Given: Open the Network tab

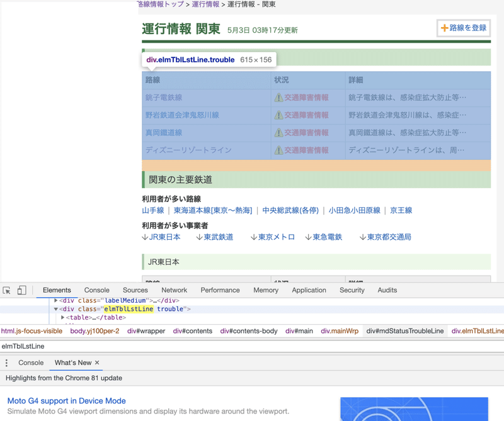Looking at the screenshot, I should coord(175,290).
